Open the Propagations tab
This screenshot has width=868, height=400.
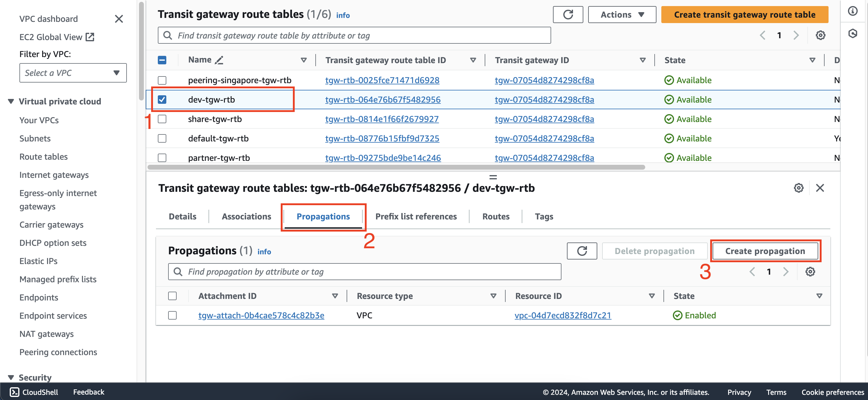(323, 216)
